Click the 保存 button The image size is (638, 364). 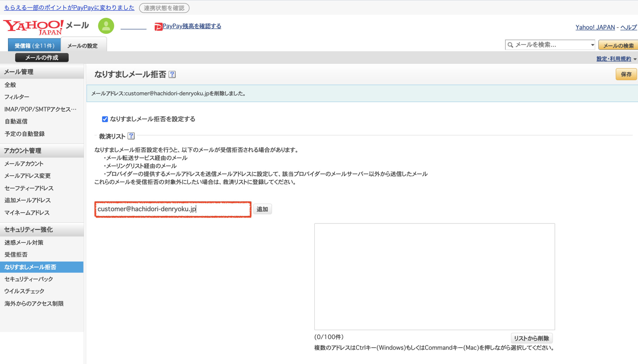pos(626,74)
